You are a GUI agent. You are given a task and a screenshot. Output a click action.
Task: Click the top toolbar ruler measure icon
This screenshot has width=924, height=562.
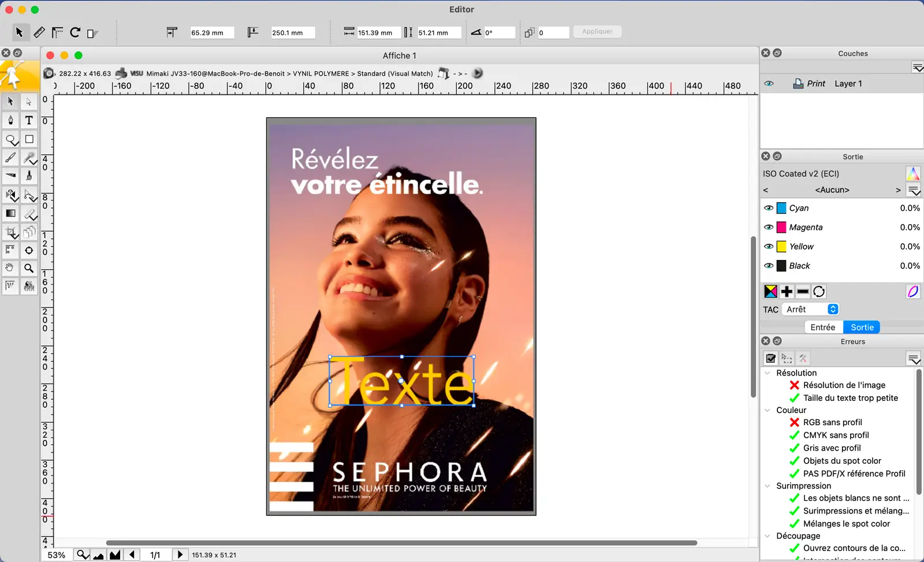(x=39, y=32)
